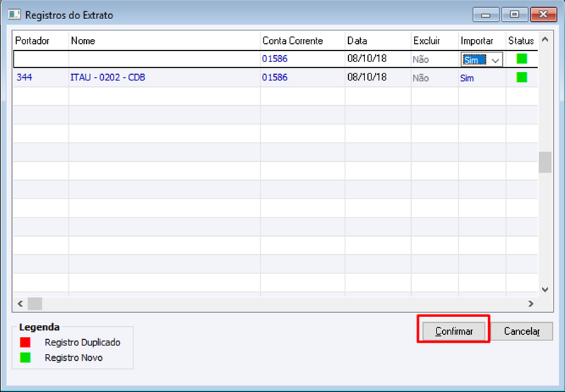This screenshot has height=392, width=565.
Task: Click the vertical scrollbar down arrow
Action: coord(545,290)
